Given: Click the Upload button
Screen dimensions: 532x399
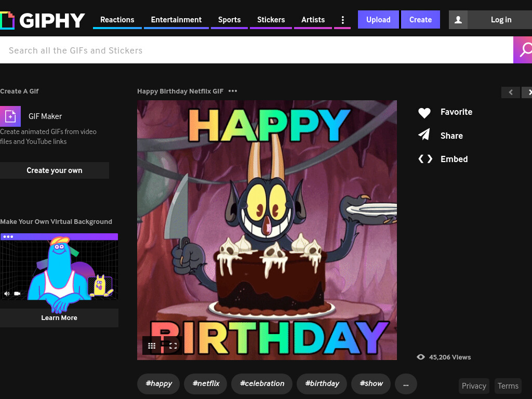Looking at the screenshot, I should pos(378,20).
